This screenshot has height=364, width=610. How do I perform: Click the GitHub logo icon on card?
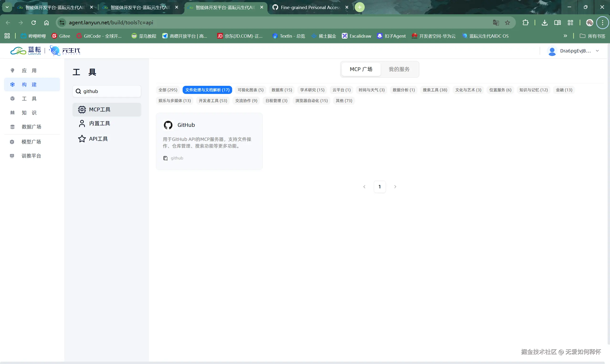(x=168, y=125)
